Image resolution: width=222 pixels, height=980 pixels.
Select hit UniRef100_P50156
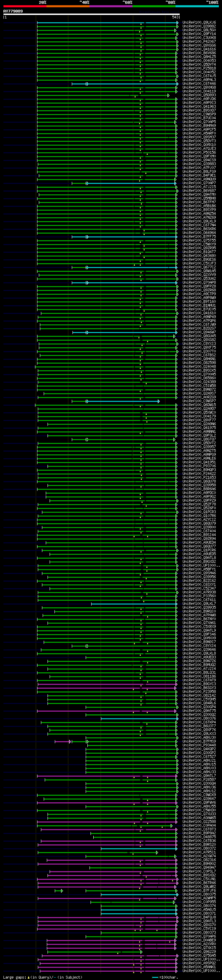tap(199, 152)
